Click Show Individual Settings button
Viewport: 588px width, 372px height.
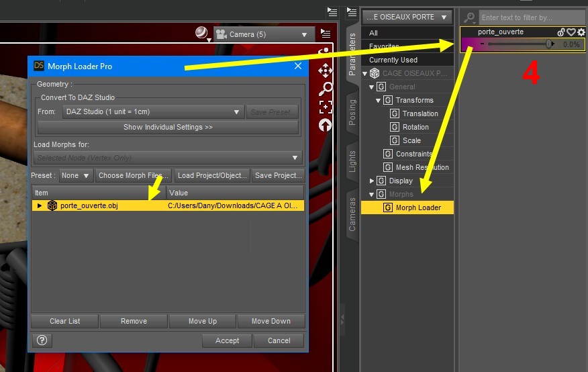click(168, 127)
